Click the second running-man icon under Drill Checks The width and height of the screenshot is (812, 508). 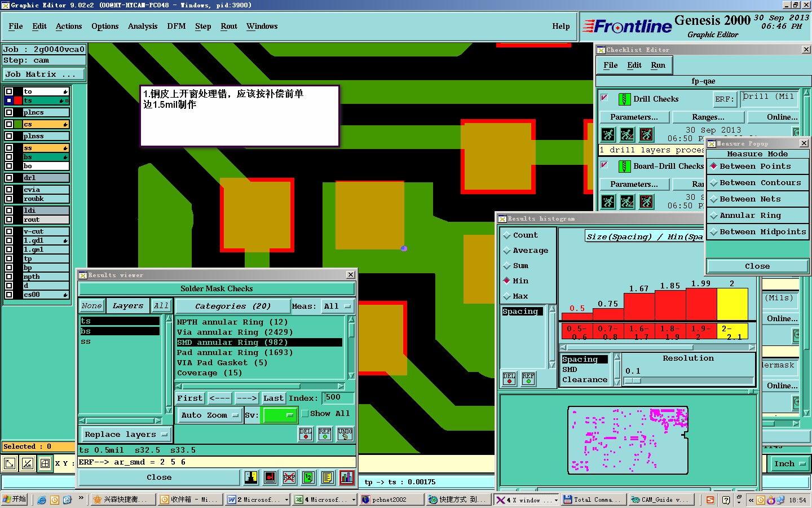coord(627,134)
